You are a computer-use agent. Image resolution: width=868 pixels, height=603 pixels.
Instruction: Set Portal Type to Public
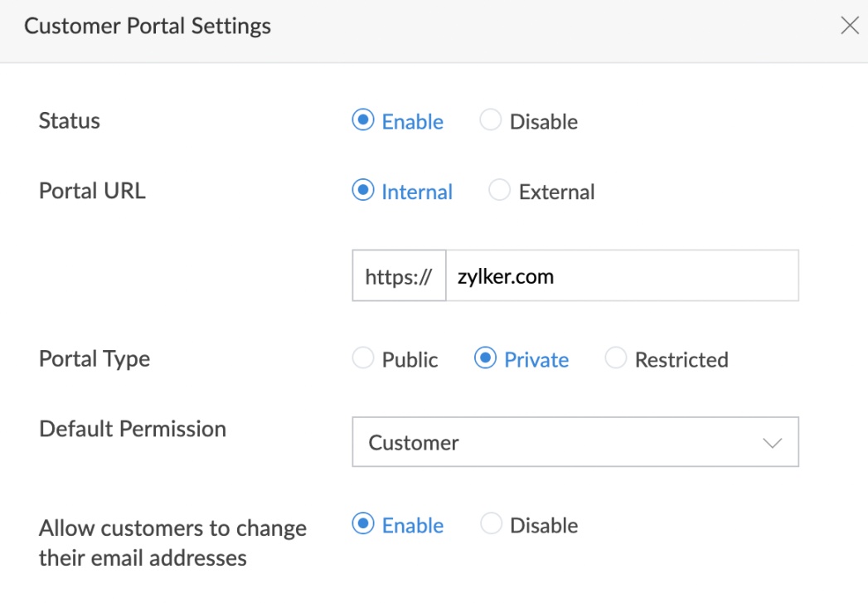[363, 359]
